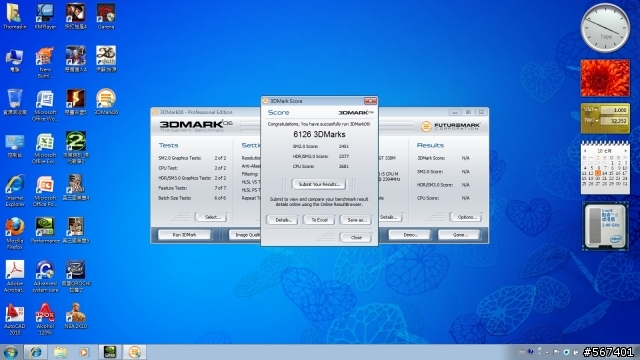Open the NBA 2K10 desktop shortcut
Screen dimensions: 640x360
coord(76,316)
